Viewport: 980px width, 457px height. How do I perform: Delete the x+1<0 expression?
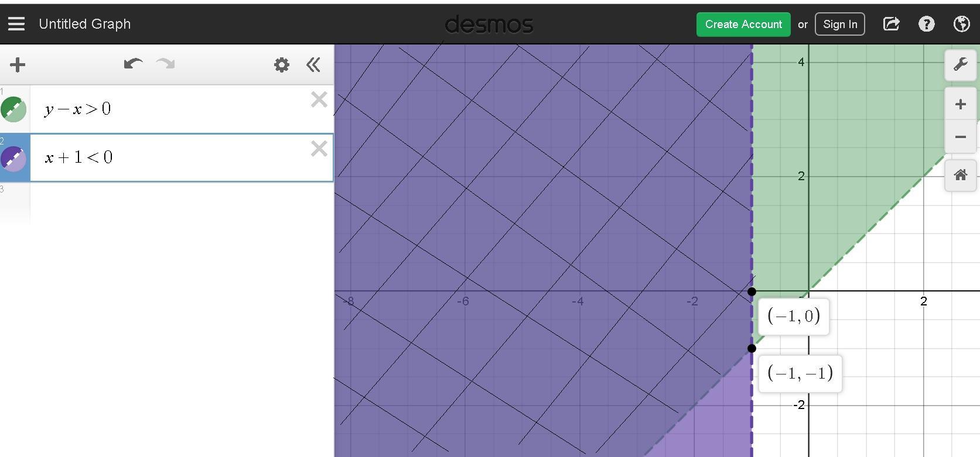point(319,149)
